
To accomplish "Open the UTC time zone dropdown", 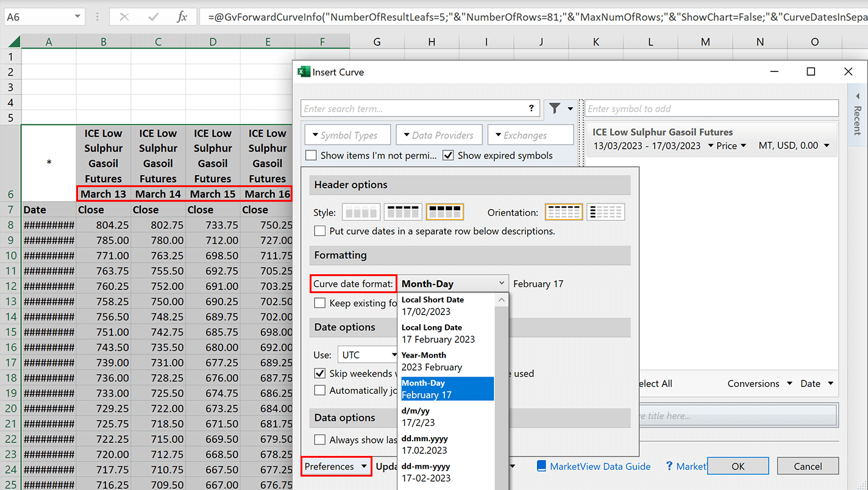I will [x=368, y=355].
